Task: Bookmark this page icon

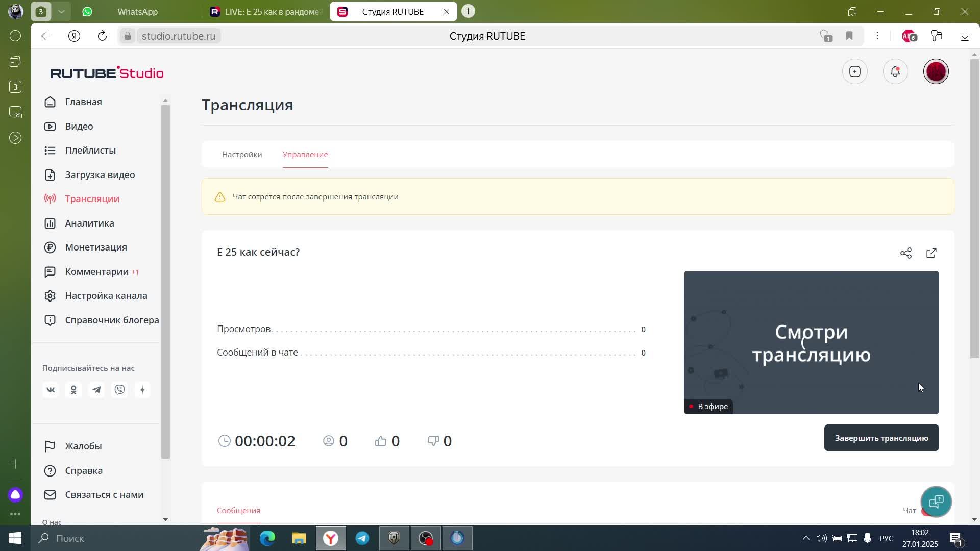Action: pos(849,36)
